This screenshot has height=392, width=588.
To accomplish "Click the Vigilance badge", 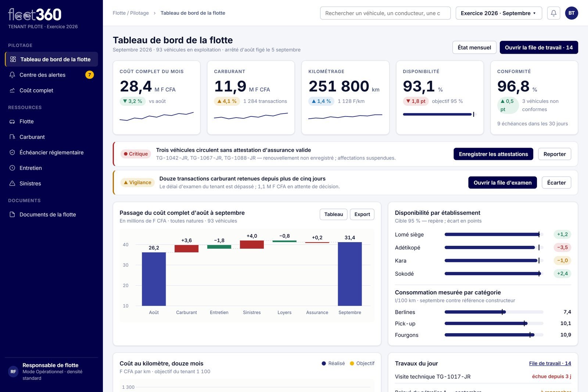I will click(x=137, y=183).
